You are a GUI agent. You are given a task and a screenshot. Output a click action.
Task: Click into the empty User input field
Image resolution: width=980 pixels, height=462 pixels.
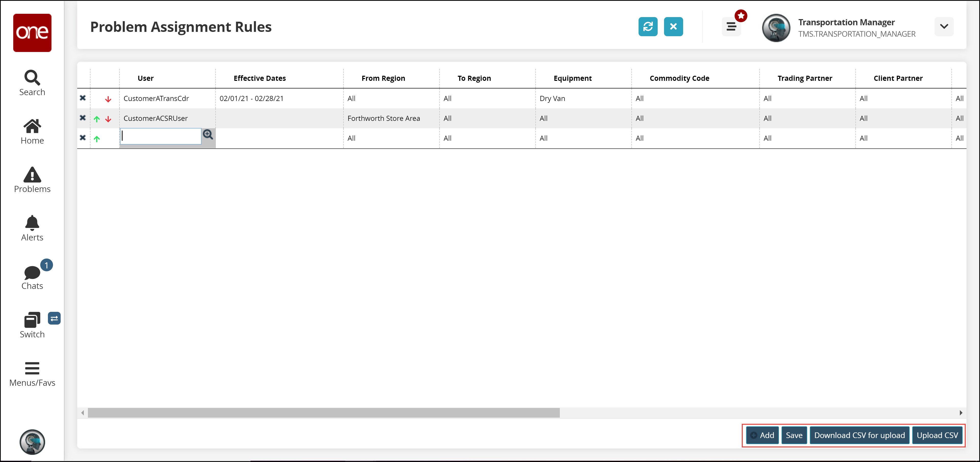[161, 136]
